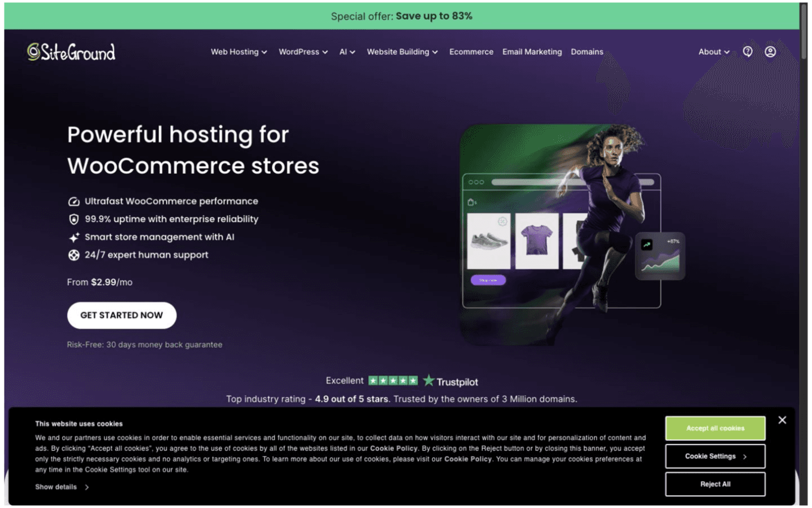Click the growth chart widget in hero image
Screen dimensions: 812x508
pos(660,256)
